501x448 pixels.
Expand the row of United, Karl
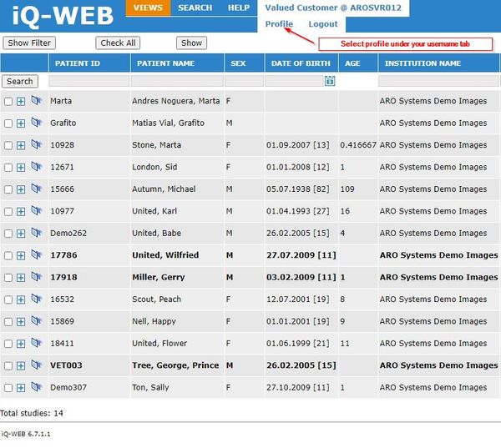click(21, 212)
